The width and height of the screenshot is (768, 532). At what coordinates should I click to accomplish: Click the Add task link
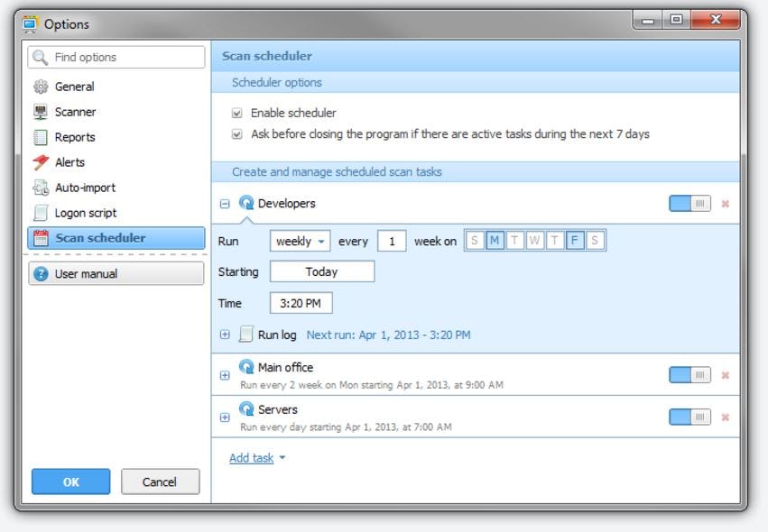(x=251, y=458)
